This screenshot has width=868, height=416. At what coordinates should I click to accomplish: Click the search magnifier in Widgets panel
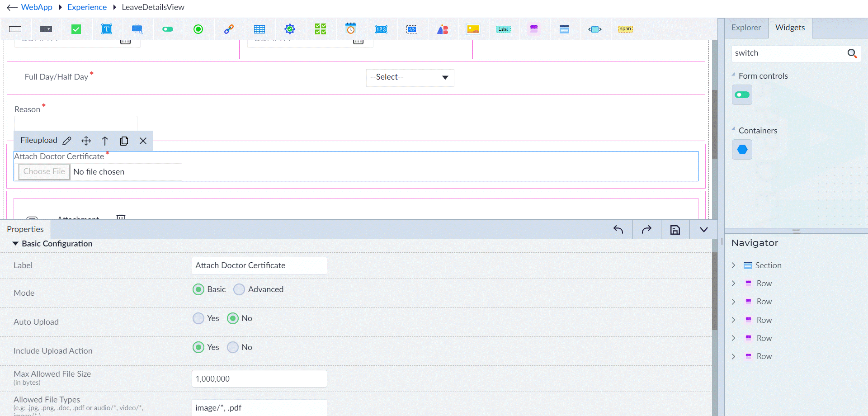pos(852,53)
